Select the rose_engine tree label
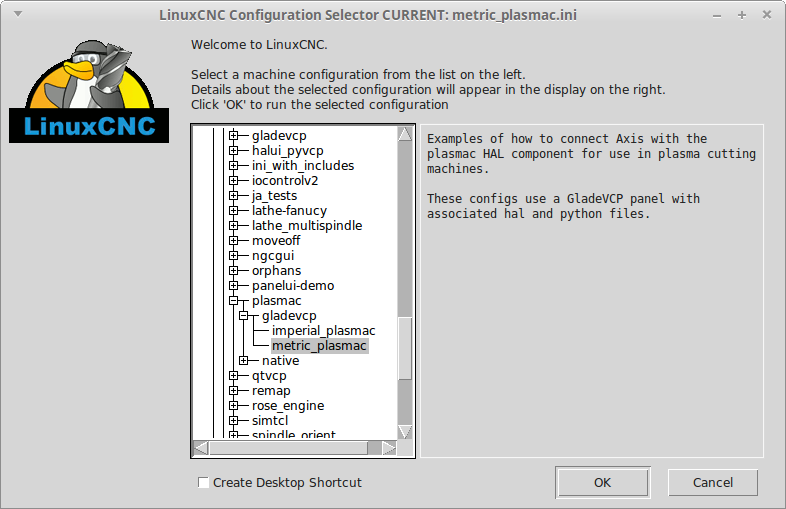The width and height of the screenshot is (786, 509). tap(288, 406)
